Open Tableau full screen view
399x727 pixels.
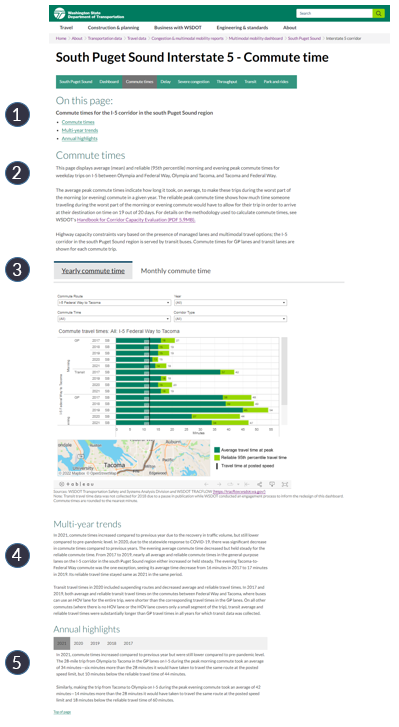[285, 485]
